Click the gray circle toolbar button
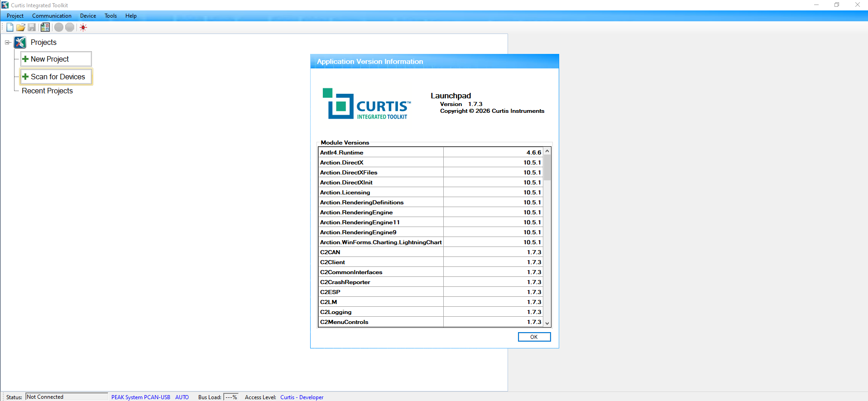Screen dimensions: 868x401 (x=59, y=27)
